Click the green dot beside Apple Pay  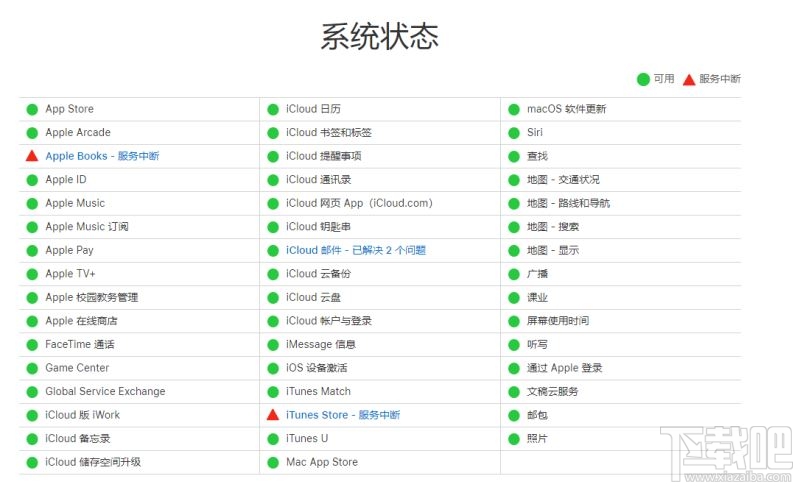32,250
